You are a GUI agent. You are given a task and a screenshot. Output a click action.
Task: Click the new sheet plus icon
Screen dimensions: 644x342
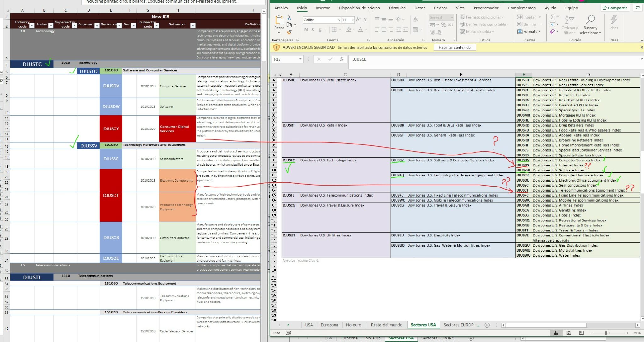click(x=487, y=325)
